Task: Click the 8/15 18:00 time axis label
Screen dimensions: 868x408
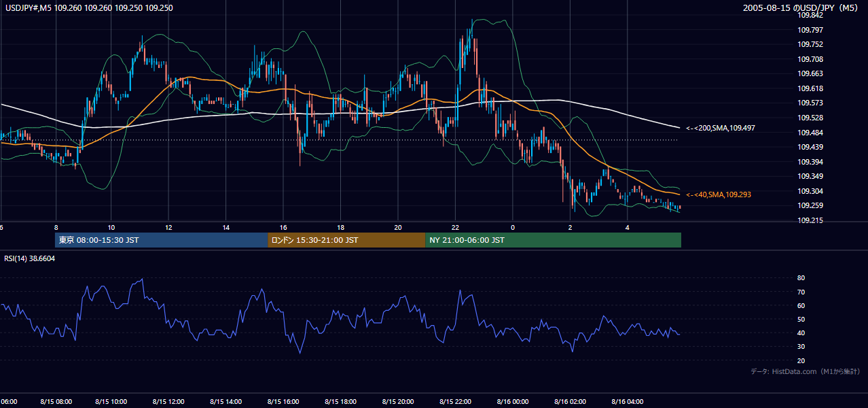Action: tap(341, 401)
